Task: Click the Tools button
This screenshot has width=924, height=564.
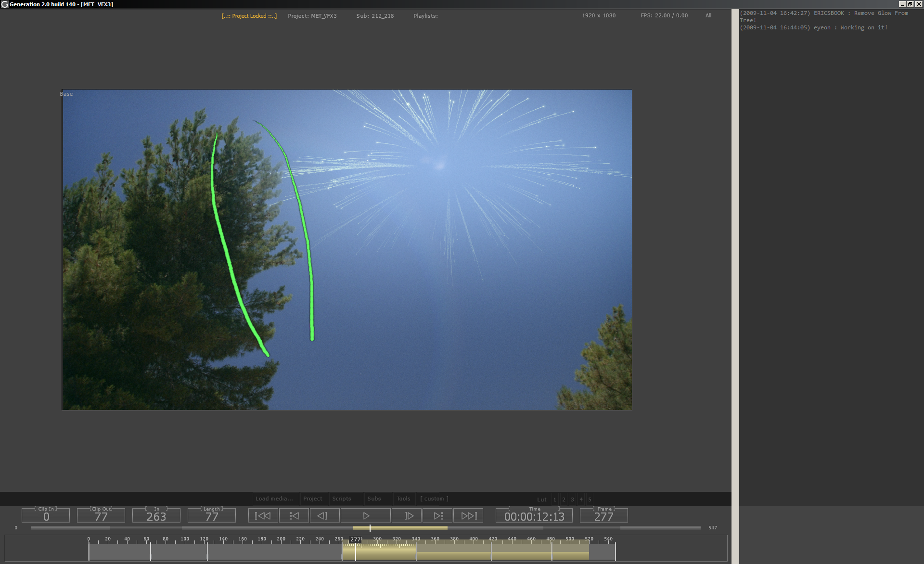Action: click(403, 499)
